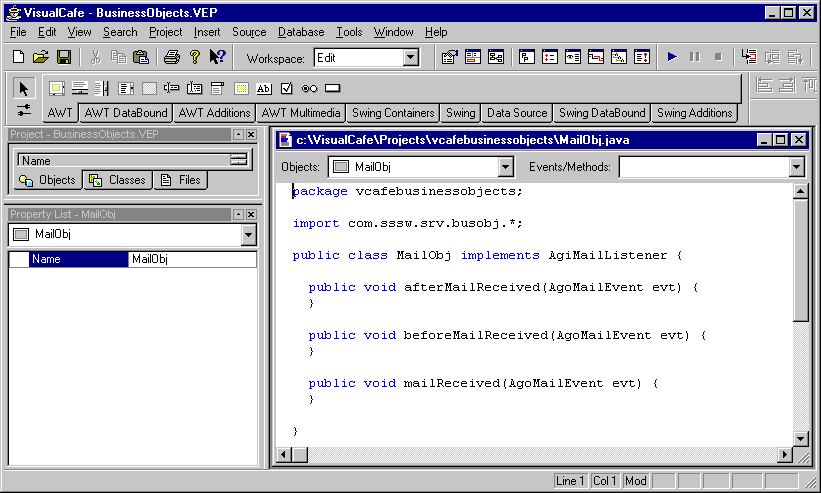Screen dimensions: 821x493
Task: Click the sliders icon below the selection arrow
Action: (x=24, y=110)
